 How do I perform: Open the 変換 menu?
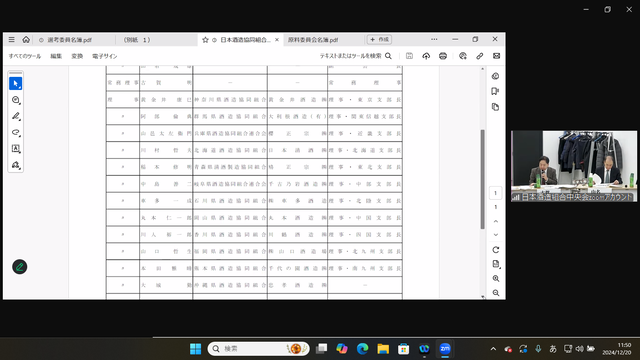click(77, 56)
